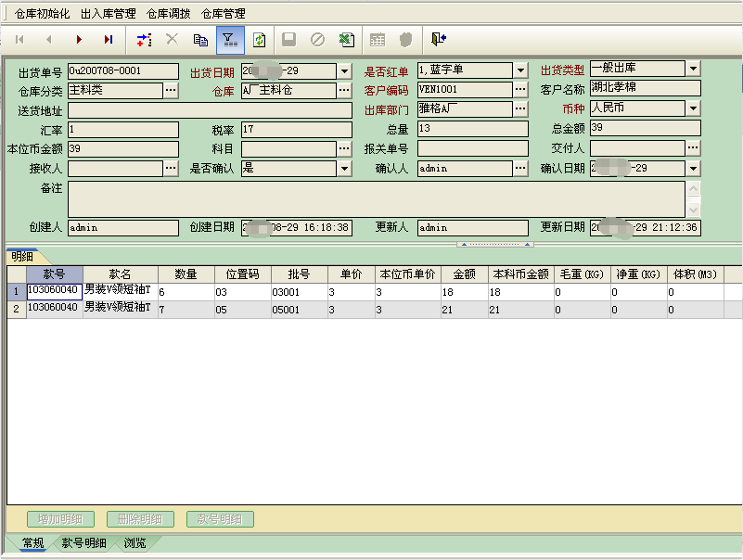The height and width of the screenshot is (560, 743).
Task: Open the 出货日期 date dropdown
Action: 345,70
